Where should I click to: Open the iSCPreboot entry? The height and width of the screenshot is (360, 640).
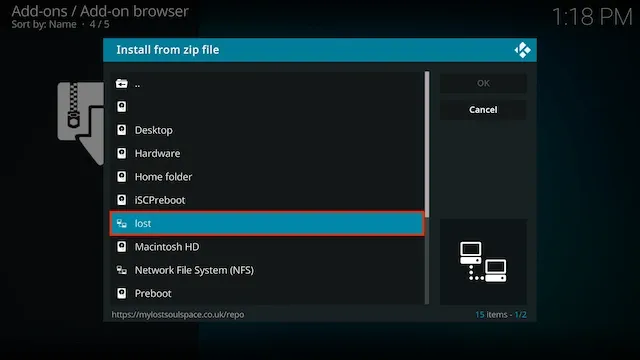[267, 200]
